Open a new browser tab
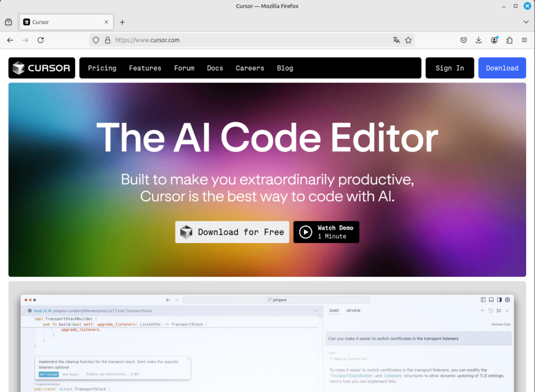Screen dimensions: 535x392 [122, 22]
